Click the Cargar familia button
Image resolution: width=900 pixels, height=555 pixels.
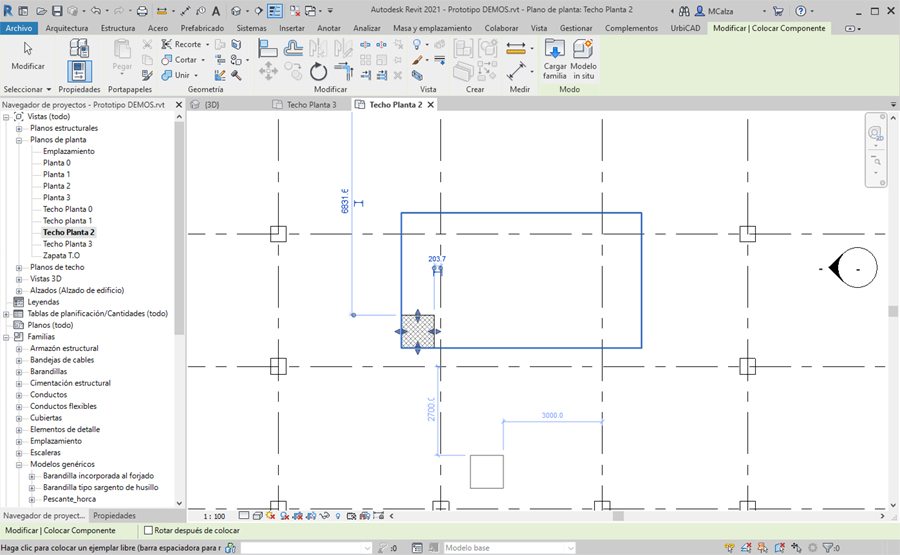555,59
